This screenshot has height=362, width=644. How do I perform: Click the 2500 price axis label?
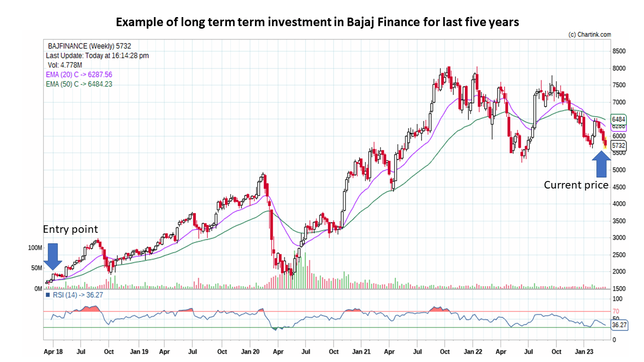click(x=619, y=255)
